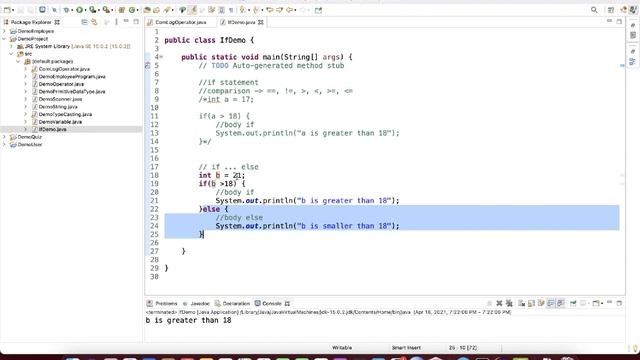This screenshot has height=360, width=640.
Task: Click the Next Annotation icon
Action: tap(243, 10)
